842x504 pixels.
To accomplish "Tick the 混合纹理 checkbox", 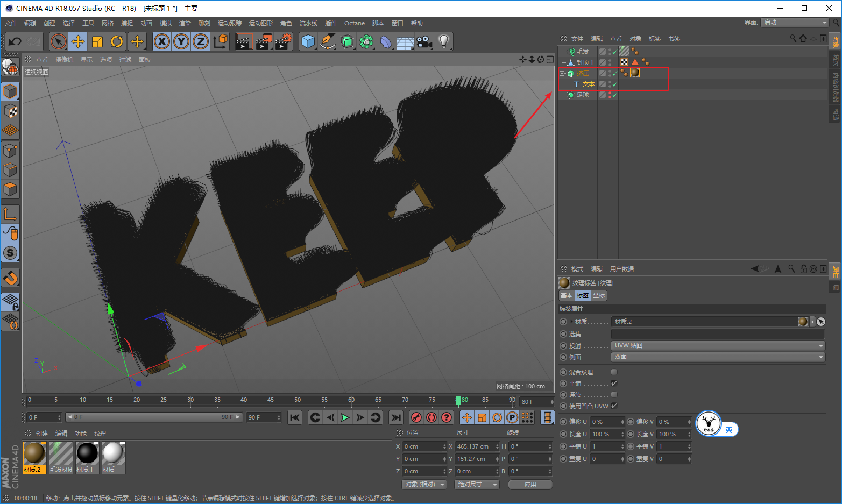I will pyautogui.click(x=614, y=372).
